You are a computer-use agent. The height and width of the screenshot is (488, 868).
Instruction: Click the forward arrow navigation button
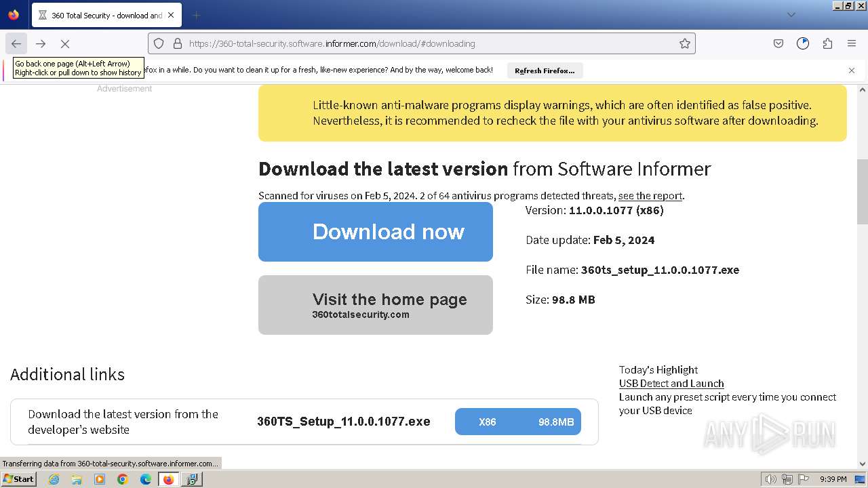(x=41, y=43)
